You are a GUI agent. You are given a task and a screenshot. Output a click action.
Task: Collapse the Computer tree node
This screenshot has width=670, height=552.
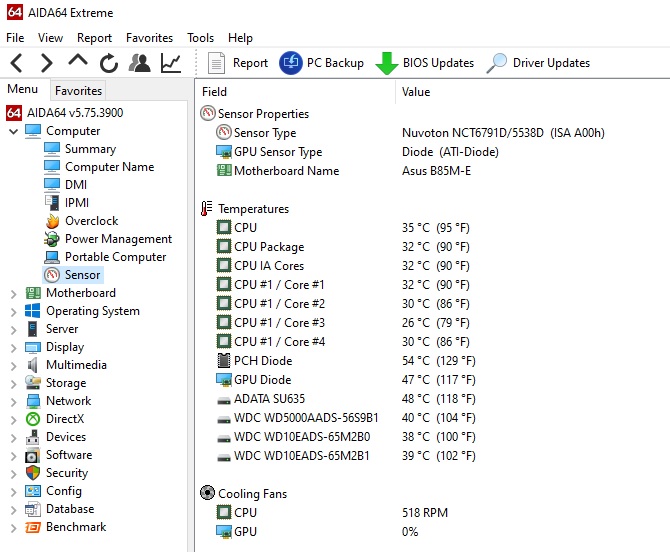point(13,131)
